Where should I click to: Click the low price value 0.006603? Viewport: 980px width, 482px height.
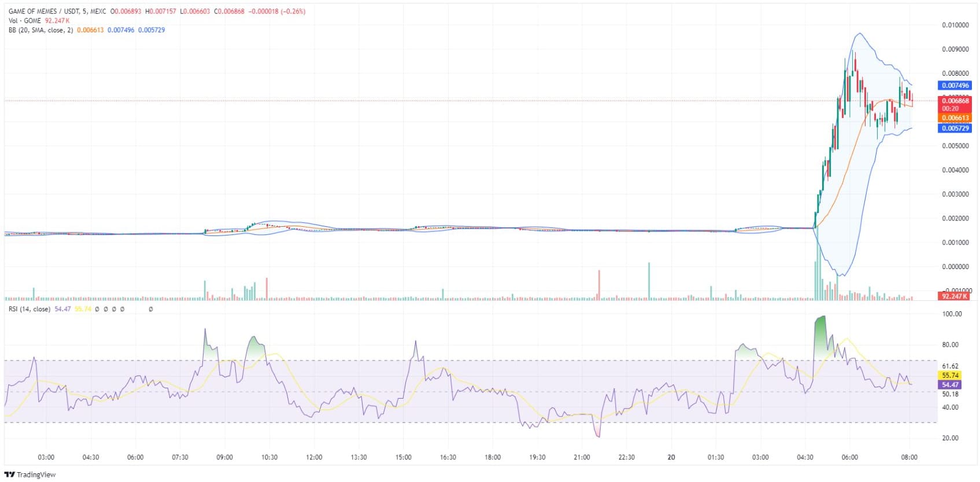pos(197,12)
